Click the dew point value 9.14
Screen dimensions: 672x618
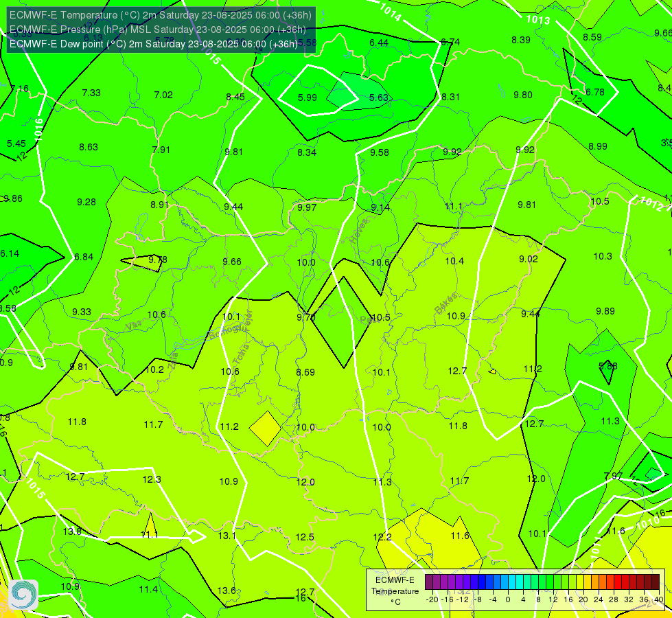pyautogui.click(x=380, y=207)
